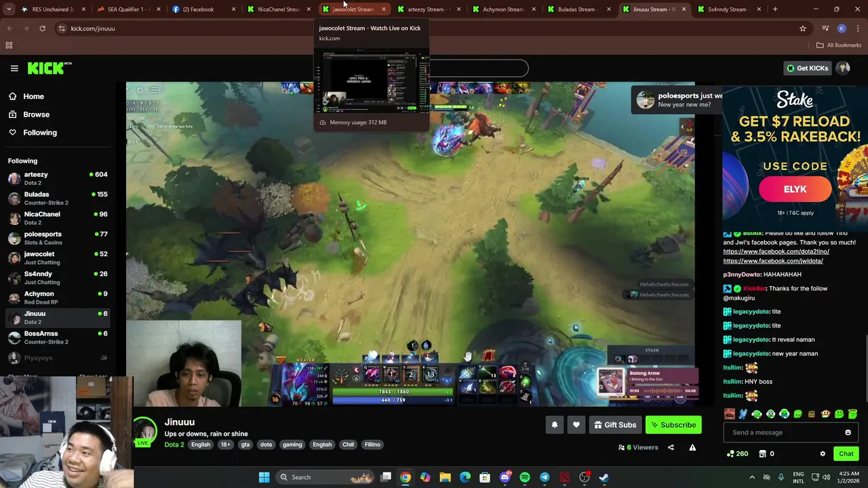The image size is (868, 488).
Task: Share the stream via share icon
Action: coord(671,447)
